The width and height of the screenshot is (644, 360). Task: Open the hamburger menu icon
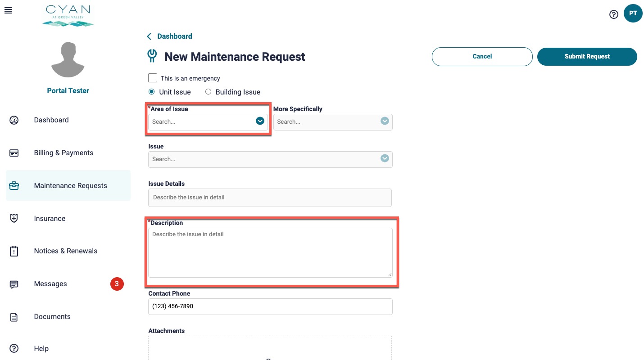(x=8, y=10)
